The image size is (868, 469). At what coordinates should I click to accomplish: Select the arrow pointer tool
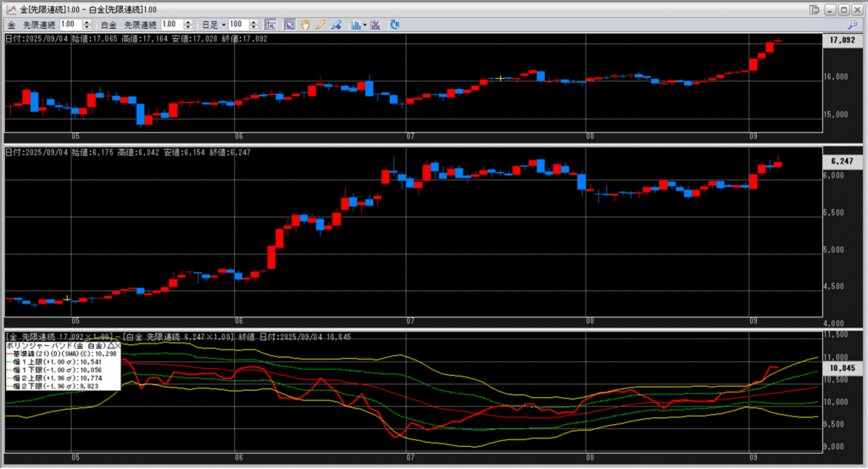[x=290, y=25]
